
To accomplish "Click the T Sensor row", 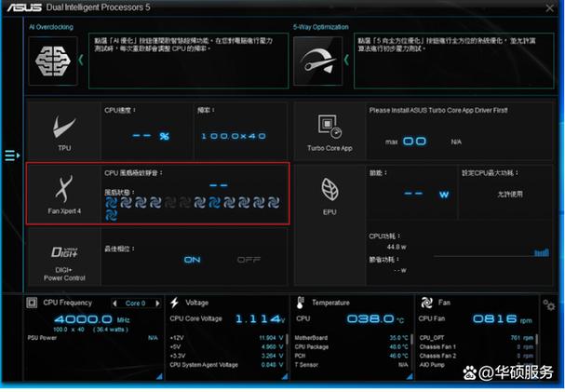I will pyautogui.click(x=351, y=365).
